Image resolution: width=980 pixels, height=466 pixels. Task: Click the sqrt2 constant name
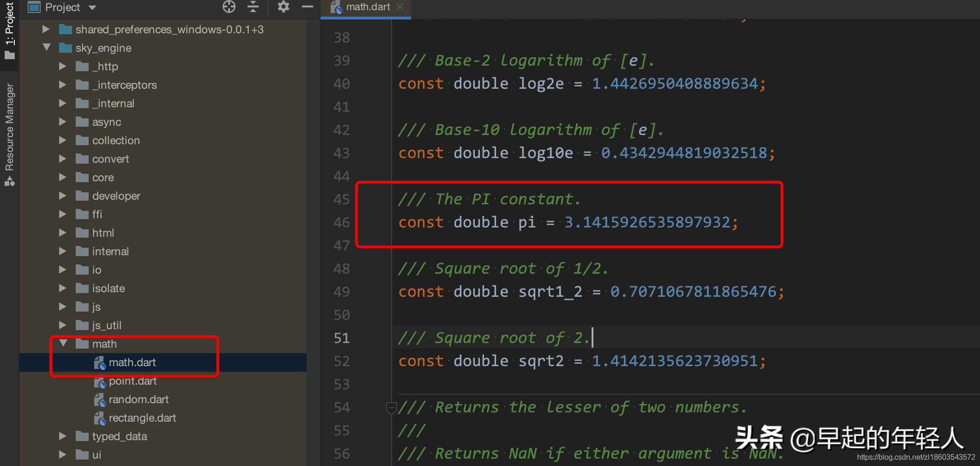coord(541,361)
